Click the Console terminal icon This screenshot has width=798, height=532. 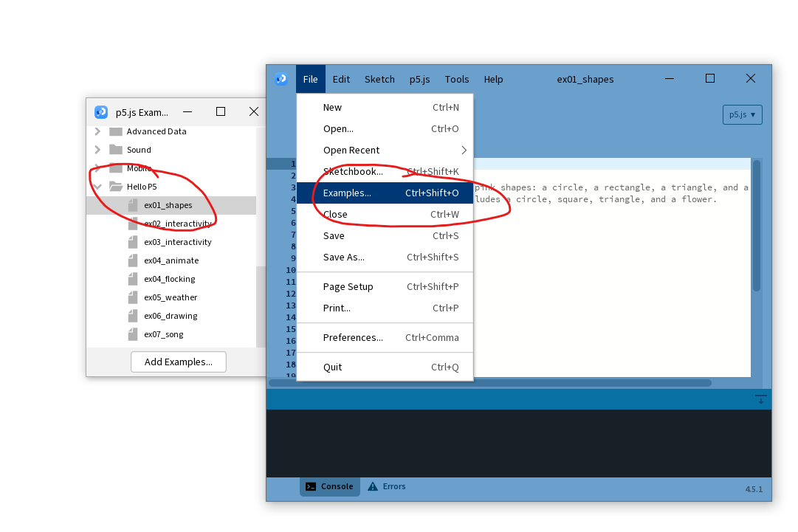click(x=311, y=487)
